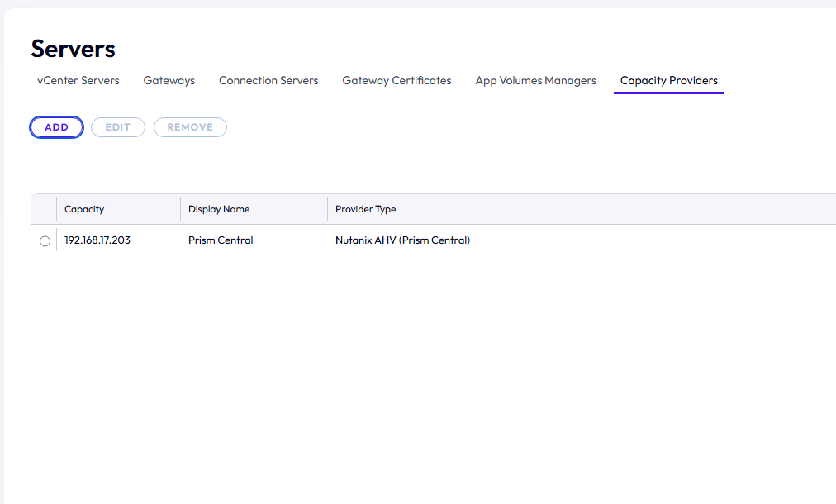Screen dimensions: 836x504
Task: Click the ADD button
Action: 56,127
